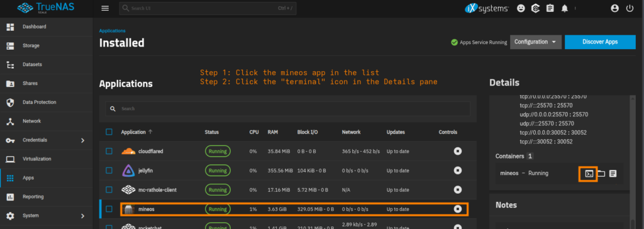Viewport: 644px width, 229px height.
Task: Open Network in the sidebar
Action: pyautogui.click(x=47, y=121)
